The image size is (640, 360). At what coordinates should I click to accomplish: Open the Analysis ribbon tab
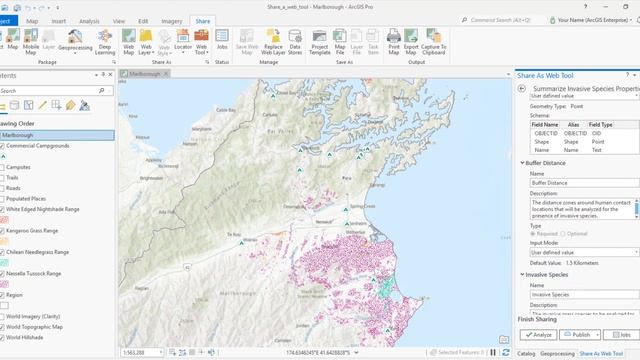(x=89, y=21)
